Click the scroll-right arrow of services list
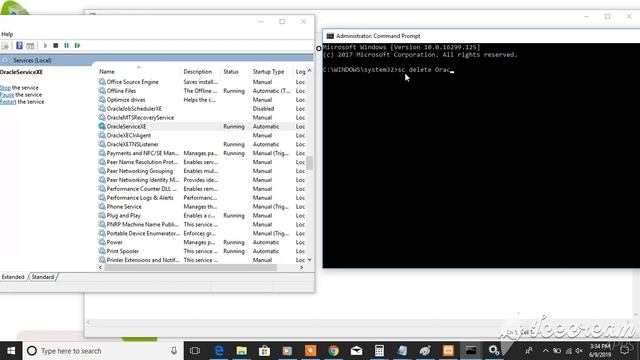The width and height of the screenshot is (640, 360). (302, 267)
